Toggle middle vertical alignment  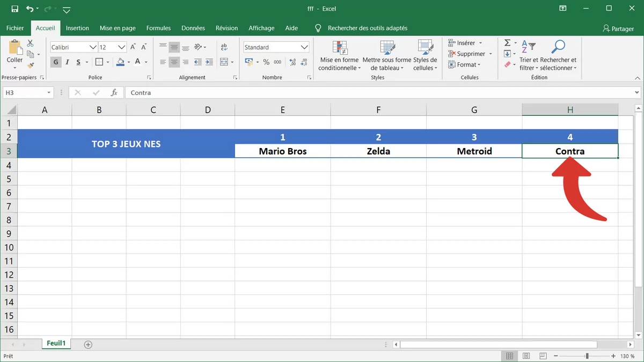pos(174,47)
